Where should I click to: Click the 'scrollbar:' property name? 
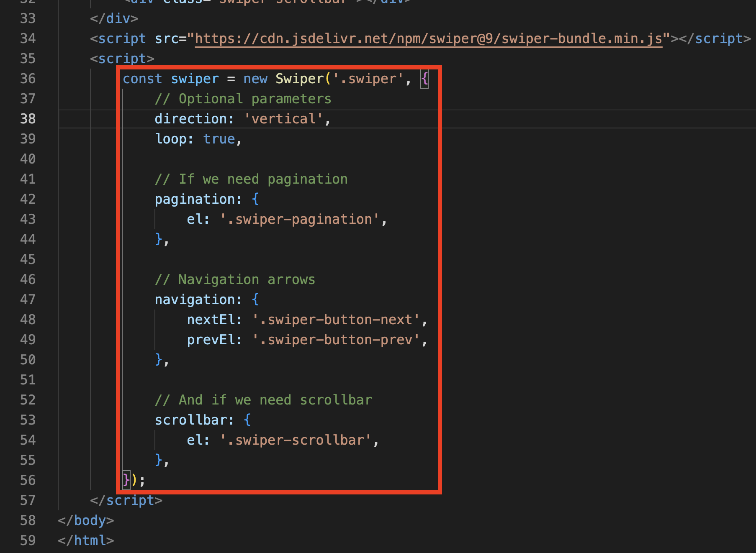[x=194, y=420]
